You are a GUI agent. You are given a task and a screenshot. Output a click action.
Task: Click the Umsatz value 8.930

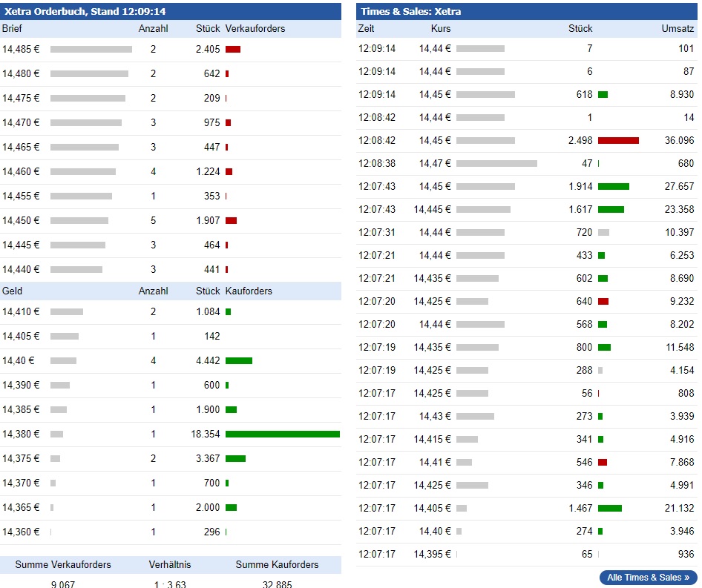[682, 94]
